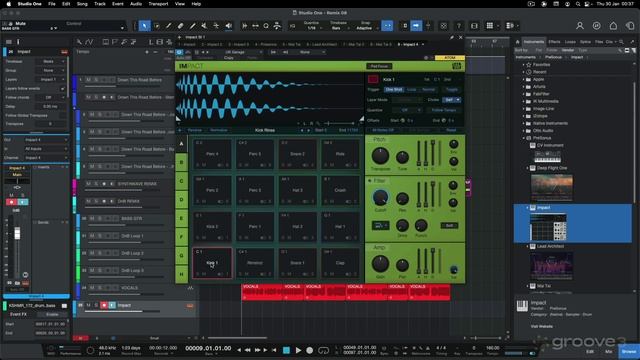The image size is (640, 360).
Task: Open the Choke dropdown
Action: 452,100
